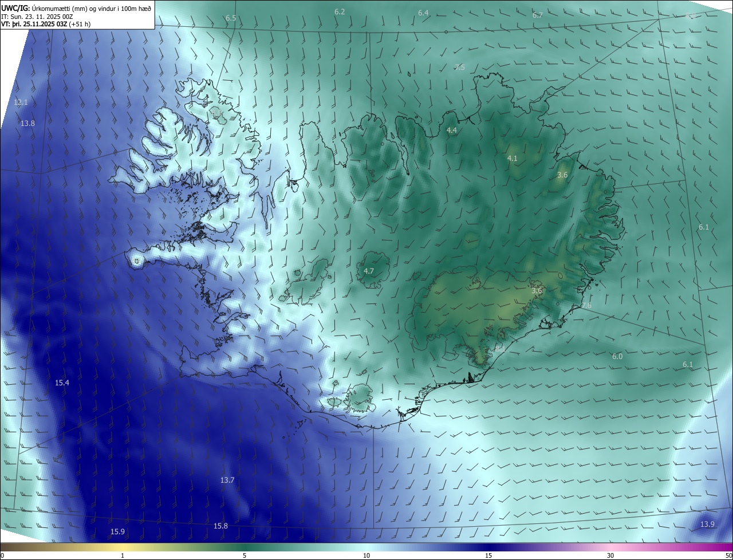Click the 4.1 value label

[x=513, y=158]
